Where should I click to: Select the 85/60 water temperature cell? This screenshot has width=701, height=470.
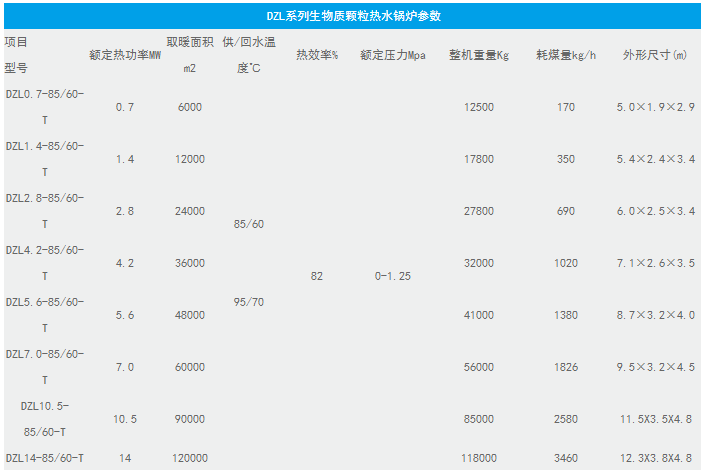click(x=248, y=224)
